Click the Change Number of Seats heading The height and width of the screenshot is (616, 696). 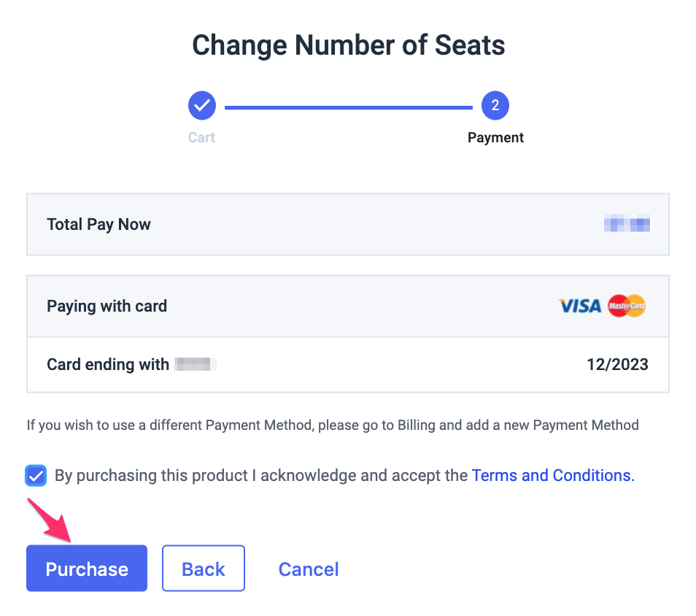click(x=348, y=45)
